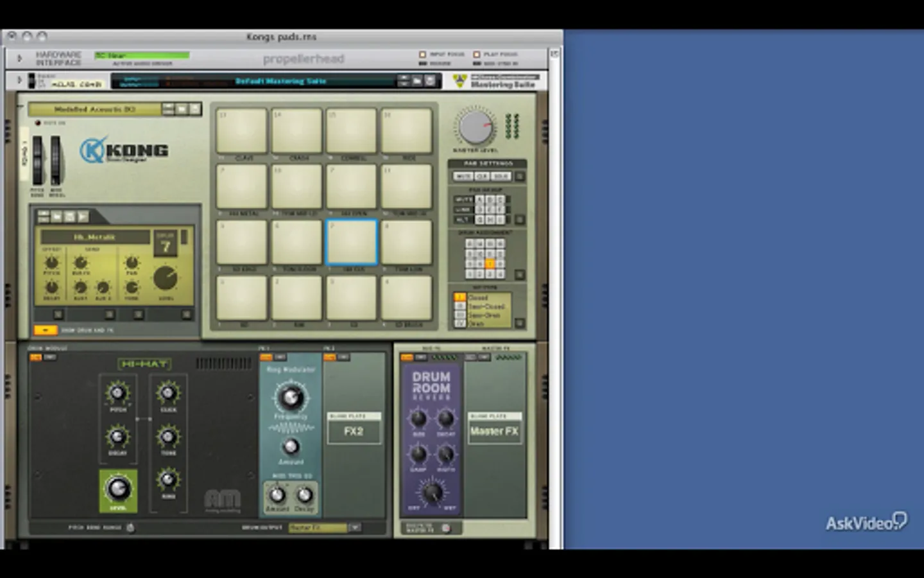
Task: Toggle the Master FX slot On button
Action: coord(470,357)
